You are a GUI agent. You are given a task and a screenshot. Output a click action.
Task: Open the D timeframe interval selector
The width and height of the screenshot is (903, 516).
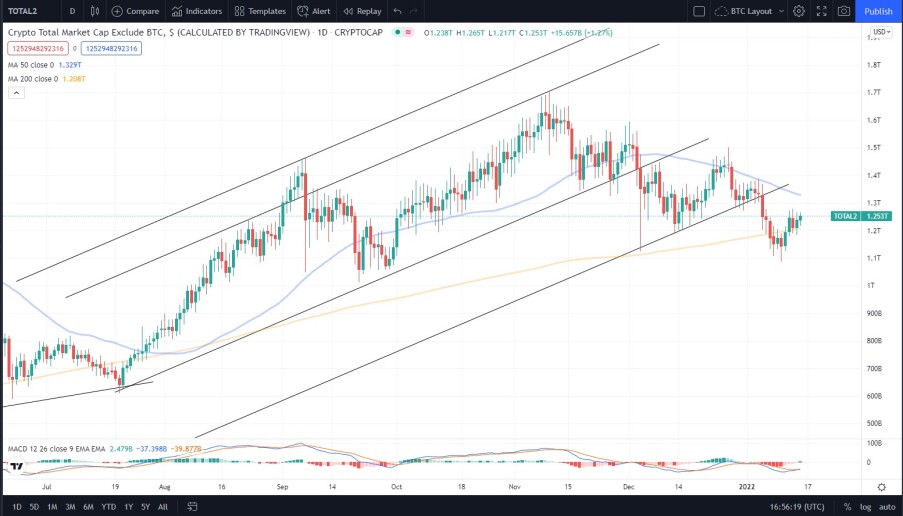pos(72,11)
